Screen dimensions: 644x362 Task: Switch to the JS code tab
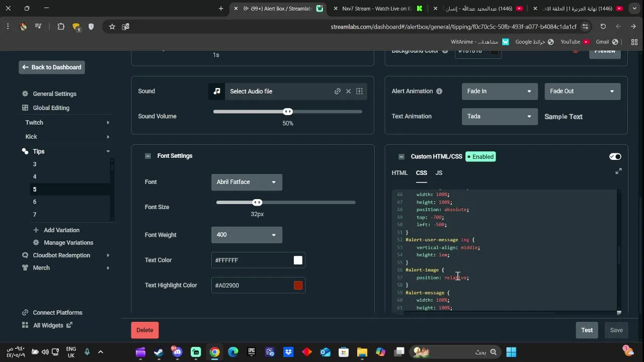point(439,173)
